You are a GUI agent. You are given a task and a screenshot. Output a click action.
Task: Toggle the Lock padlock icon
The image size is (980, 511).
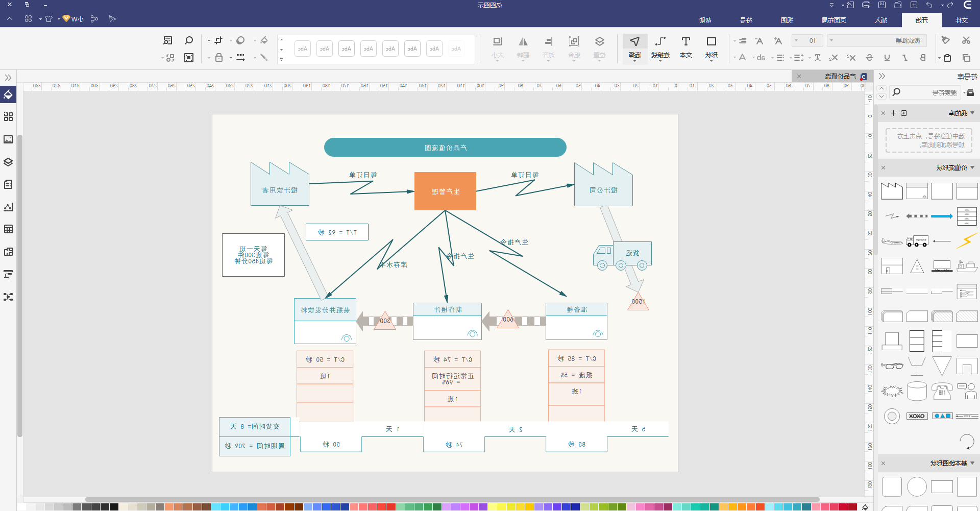click(x=219, y=57)
